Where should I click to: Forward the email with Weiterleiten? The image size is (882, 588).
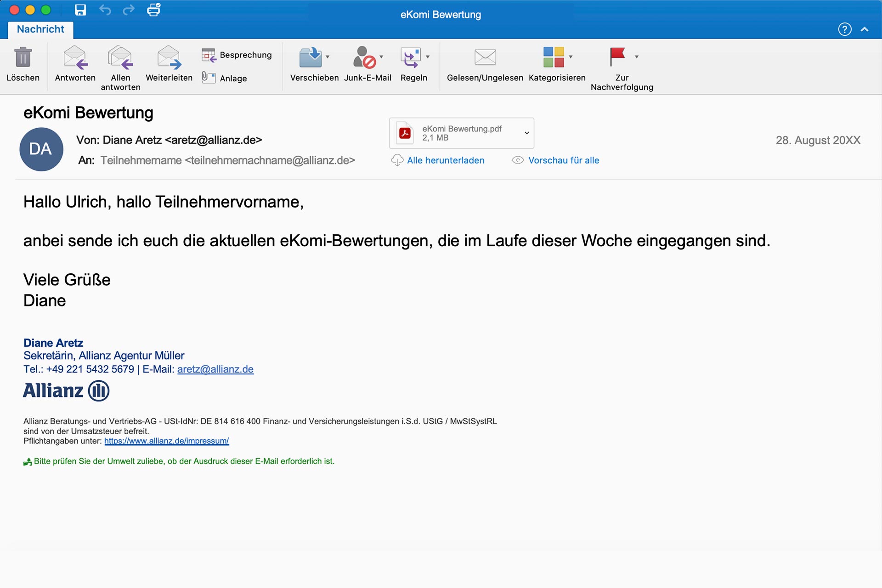(x=169, y=57)
